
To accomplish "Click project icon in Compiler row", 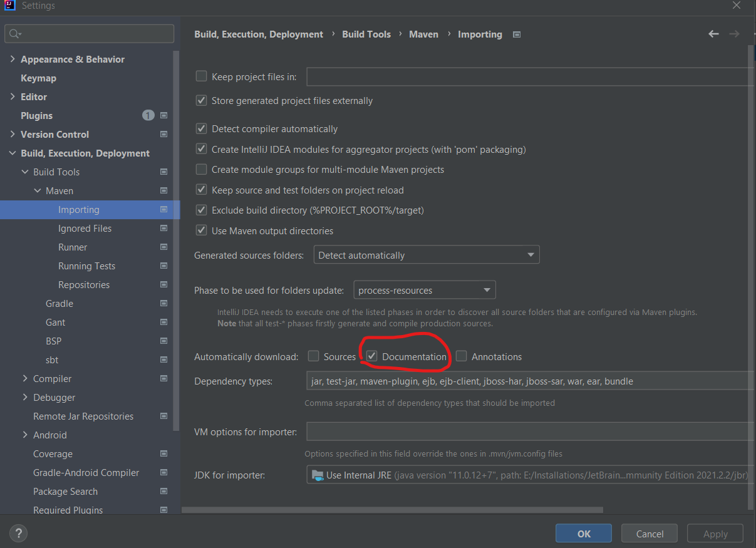I will click(x=164, y=378).
